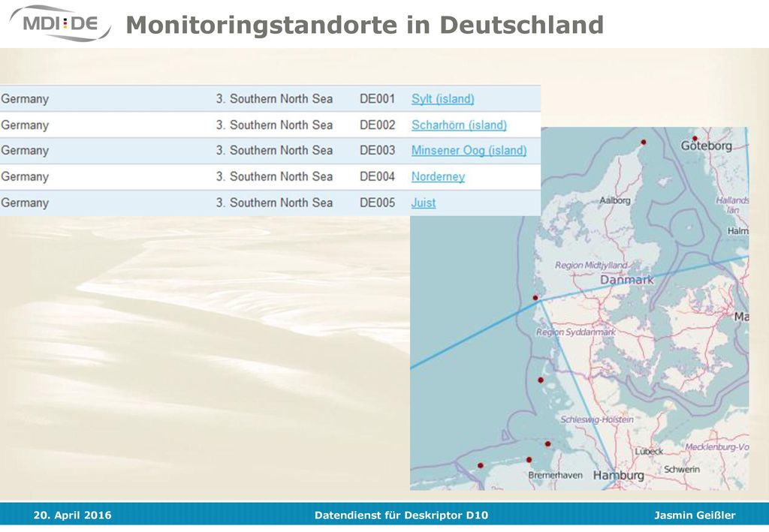The image size is (769, 532).
Task: Select the Region Midtjylland label
Action: click(x=591, y=265)
